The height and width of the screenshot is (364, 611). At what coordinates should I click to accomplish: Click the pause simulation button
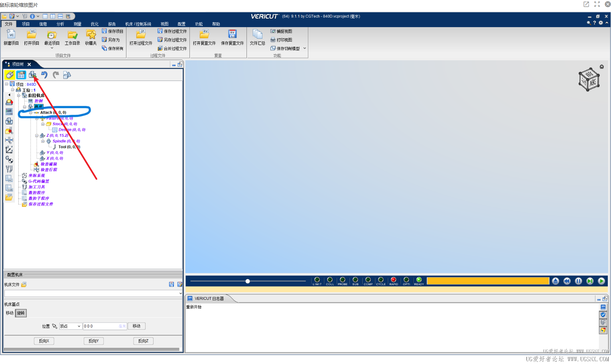point(578,281)
